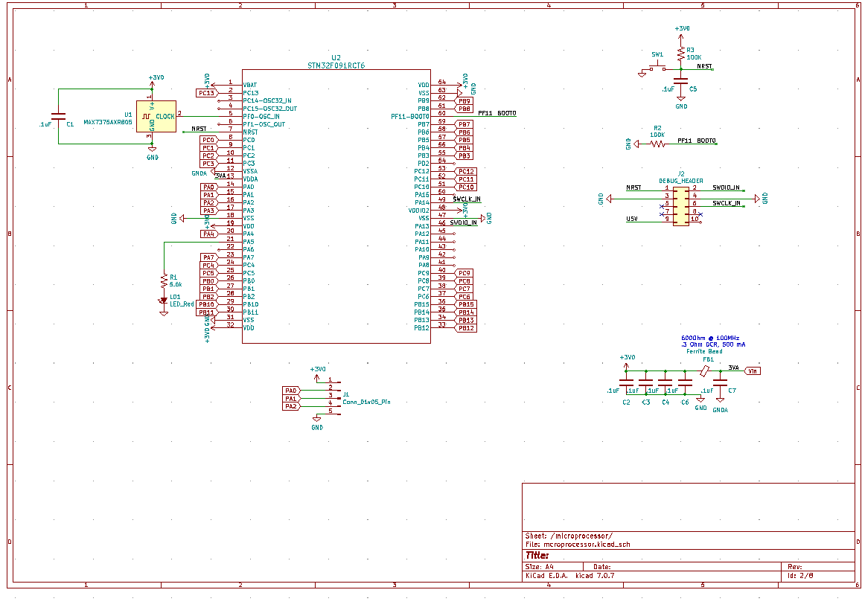Select the C2 decoupling capacitor symbol
Screen dimensions: 862x616
(x=626, y=382)
